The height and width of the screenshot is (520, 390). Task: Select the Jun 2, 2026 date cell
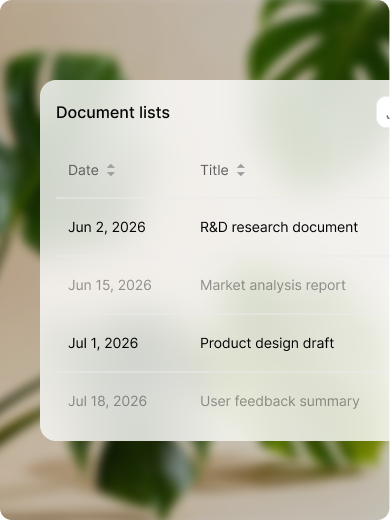click(x=107, y=227)
